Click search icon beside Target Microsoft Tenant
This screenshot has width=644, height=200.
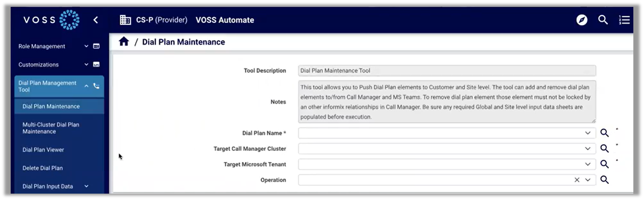click(604, 164)
